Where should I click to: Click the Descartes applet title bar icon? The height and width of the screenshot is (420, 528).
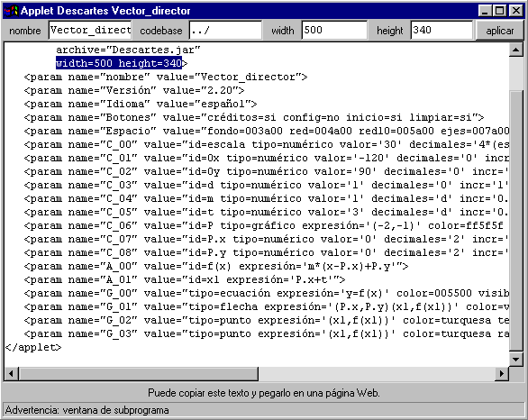pos(12,11)
